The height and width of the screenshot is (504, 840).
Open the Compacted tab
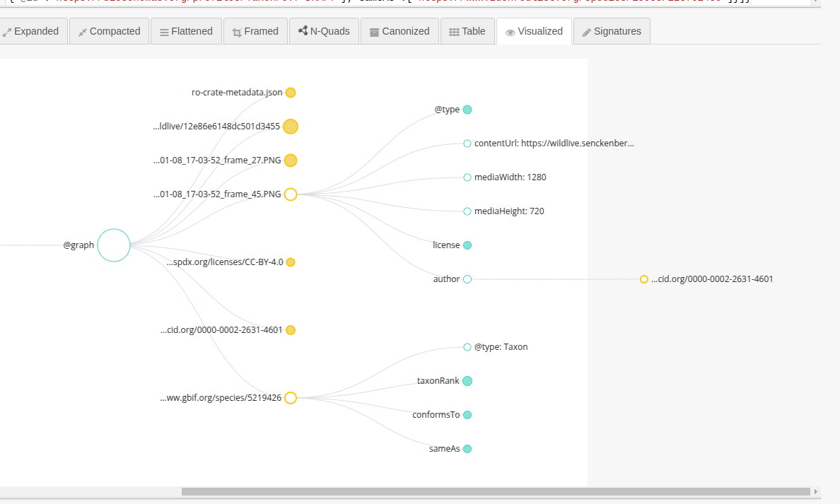[110, 31]
